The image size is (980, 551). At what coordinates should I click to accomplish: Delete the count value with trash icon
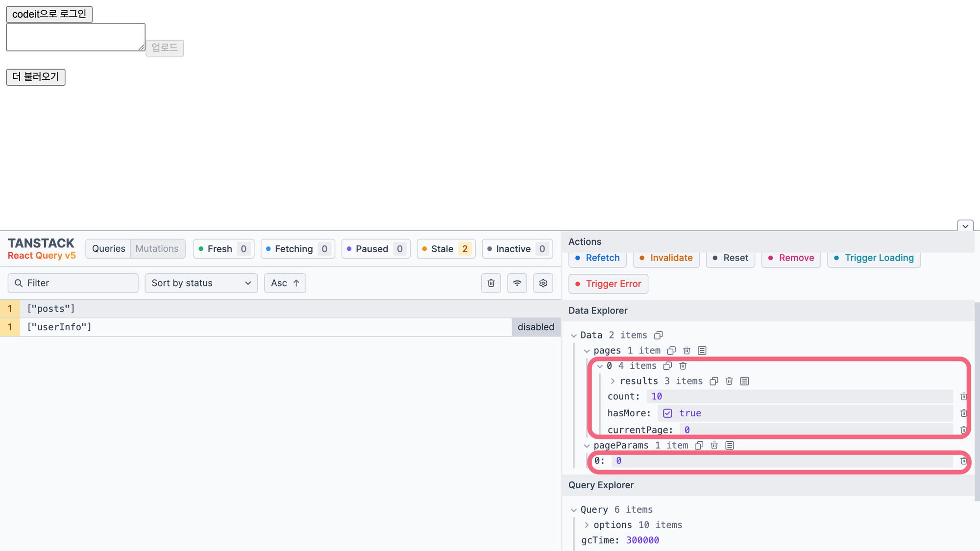963,396
